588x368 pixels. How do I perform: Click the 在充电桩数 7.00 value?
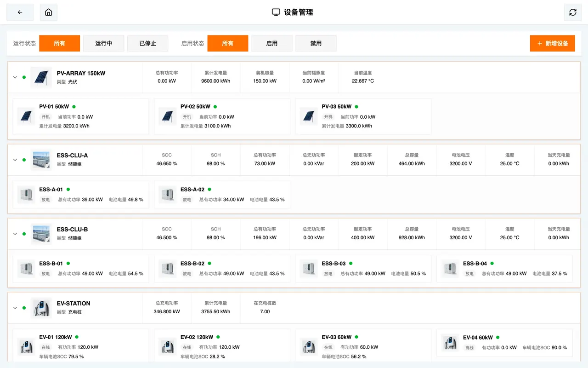265,311
